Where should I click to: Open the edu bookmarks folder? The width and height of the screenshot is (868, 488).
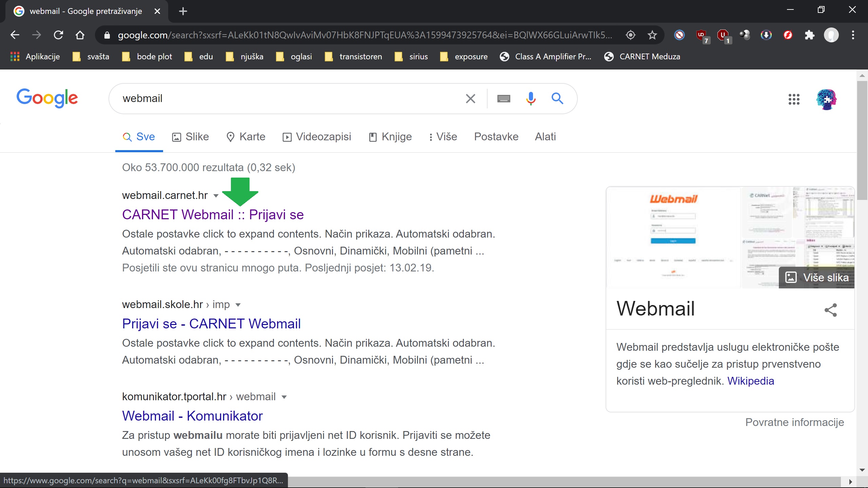pos(199,57)
